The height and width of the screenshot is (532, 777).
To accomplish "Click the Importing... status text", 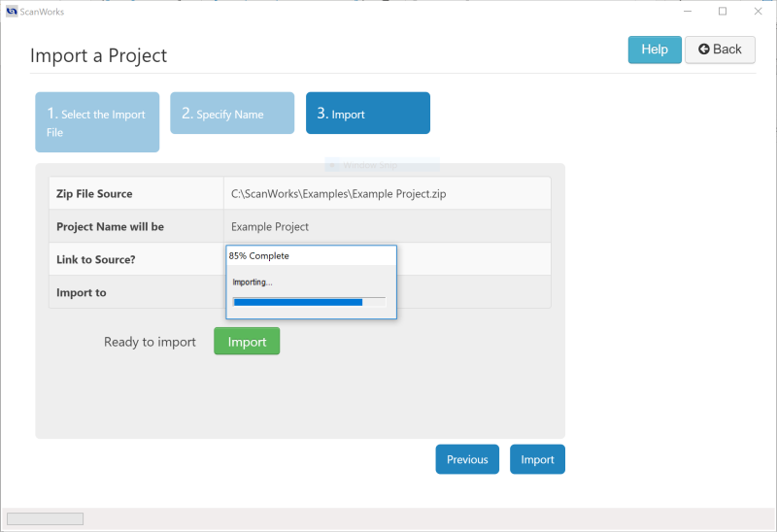I will click(253, 283).
